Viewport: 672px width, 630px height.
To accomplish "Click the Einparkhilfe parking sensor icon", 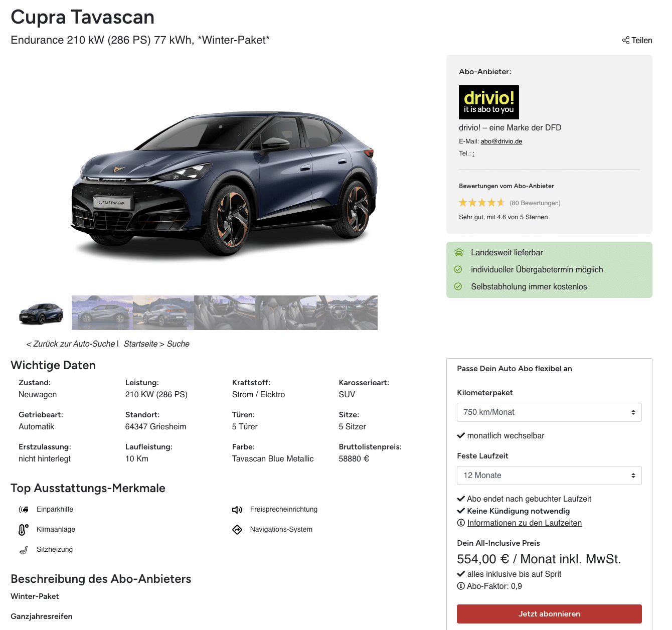I will click(x=24, y=509).
